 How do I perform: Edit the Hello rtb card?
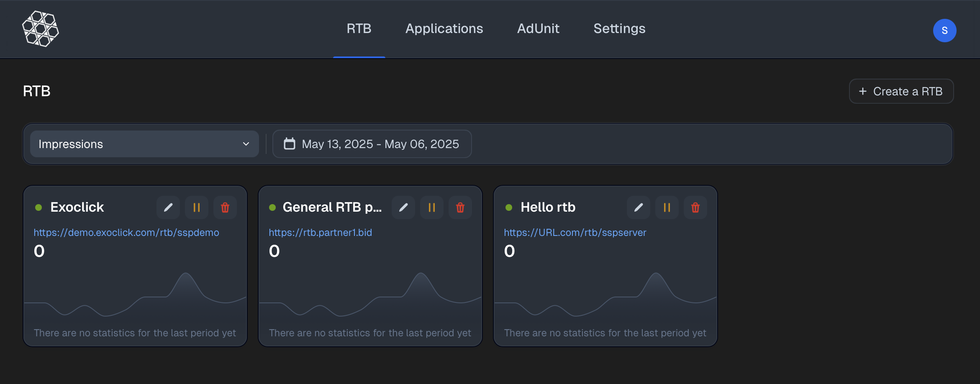[639, 207]
